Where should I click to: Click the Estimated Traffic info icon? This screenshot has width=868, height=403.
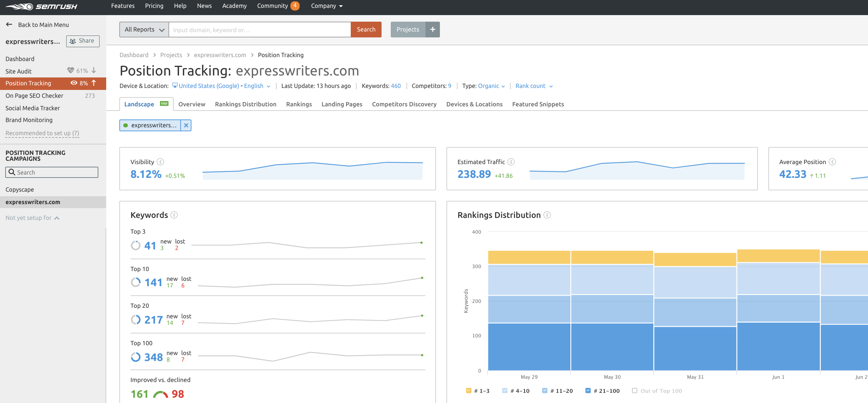[x=511, y=162]
